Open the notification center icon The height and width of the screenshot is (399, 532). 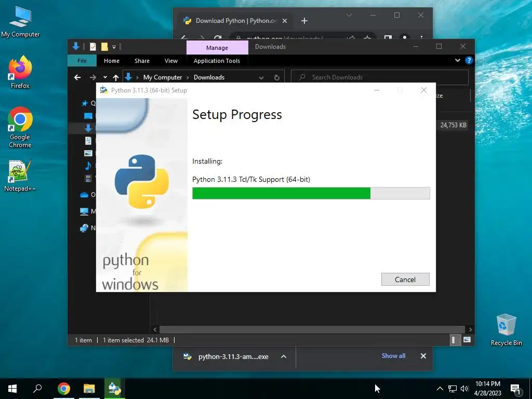(x=515, y=389)
